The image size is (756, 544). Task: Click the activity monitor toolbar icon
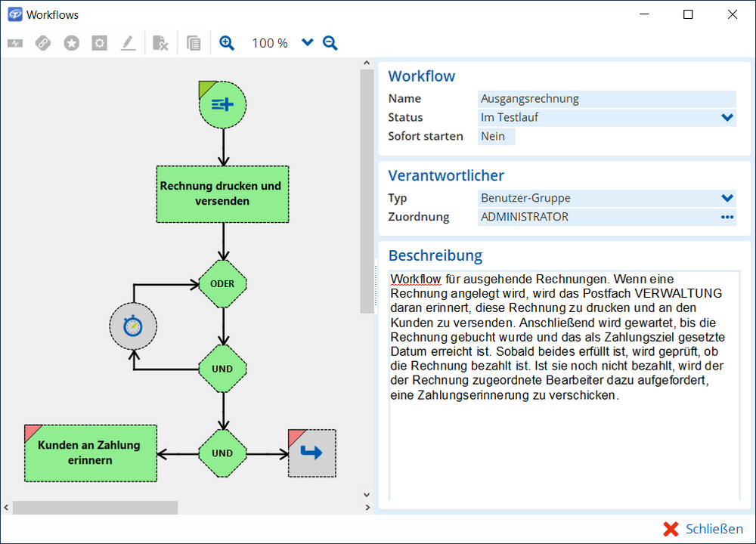tap(15, 43)
